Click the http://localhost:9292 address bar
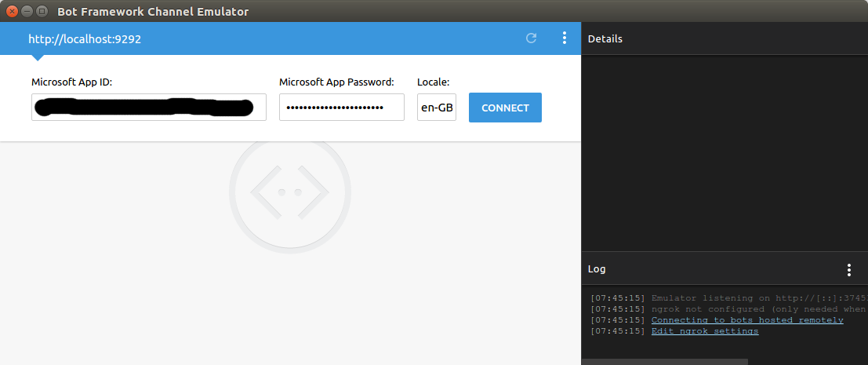Image resolution: width=868 pixels, height=365 pixels. [85, 39]
